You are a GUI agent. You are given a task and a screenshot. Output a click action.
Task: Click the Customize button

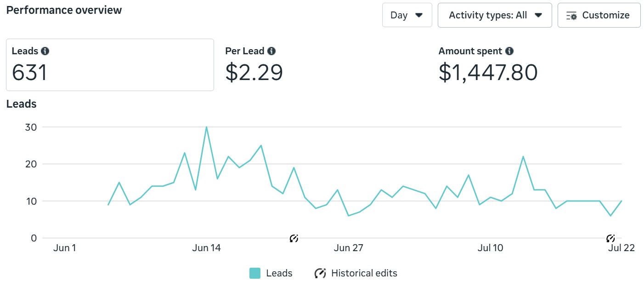(x=599, y=15)
